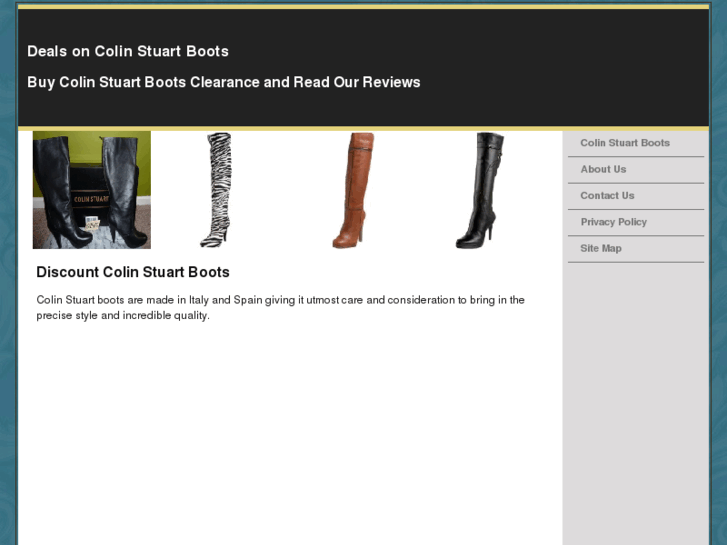Viewport: 727px width, 545px height.
Task: Select the brown leather boot image
Action: tap(353, 190)
